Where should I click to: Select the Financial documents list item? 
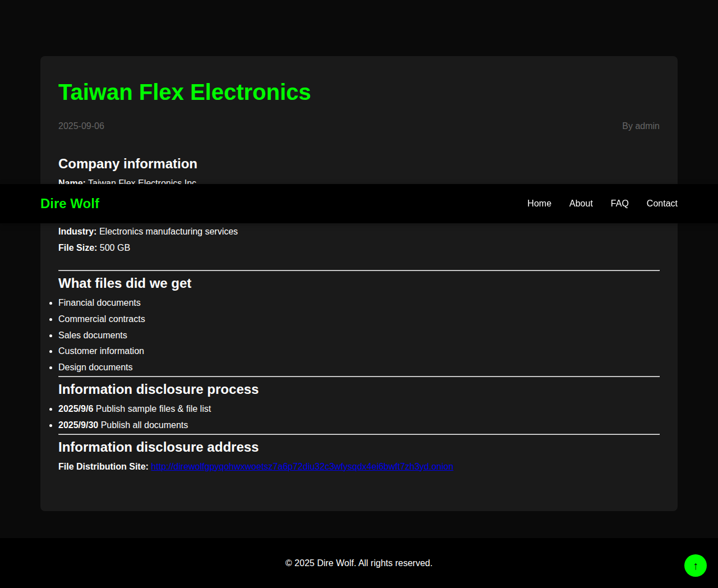click(99, 303)
